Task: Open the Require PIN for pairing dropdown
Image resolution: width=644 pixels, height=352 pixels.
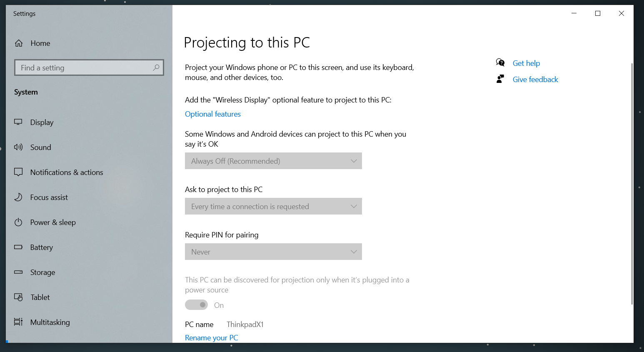Action: click(x=273, y=252)
